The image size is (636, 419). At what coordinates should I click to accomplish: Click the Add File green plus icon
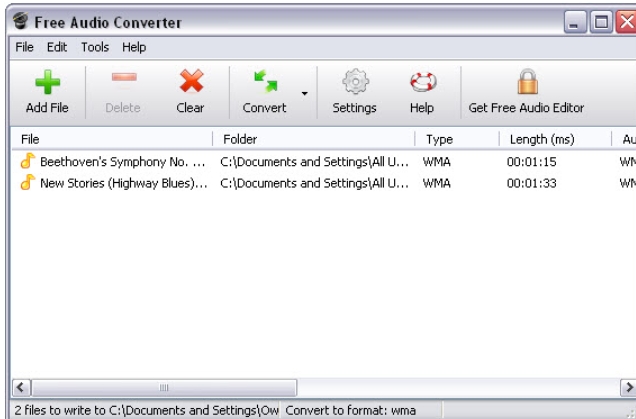[47, 82]
